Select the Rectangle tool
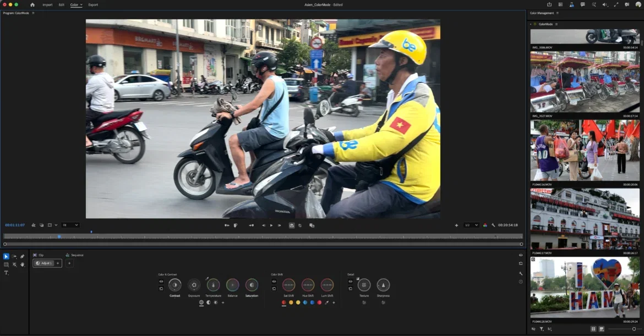 (x=6, y=265)
